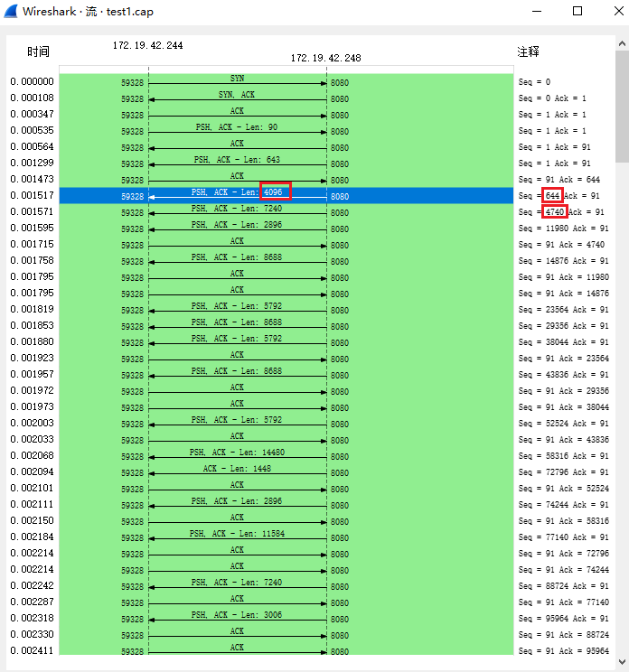Screen dimensions: 629x672
Task: Click the 注释 column header
Action: pyautogui.click(x=528, y=52)
